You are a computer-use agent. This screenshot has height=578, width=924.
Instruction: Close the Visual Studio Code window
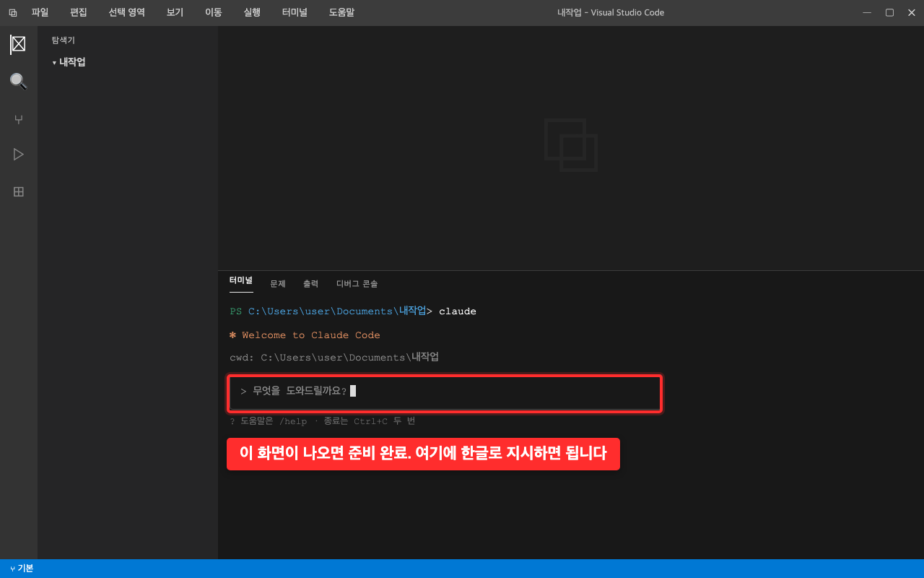(x=911, y=12)
